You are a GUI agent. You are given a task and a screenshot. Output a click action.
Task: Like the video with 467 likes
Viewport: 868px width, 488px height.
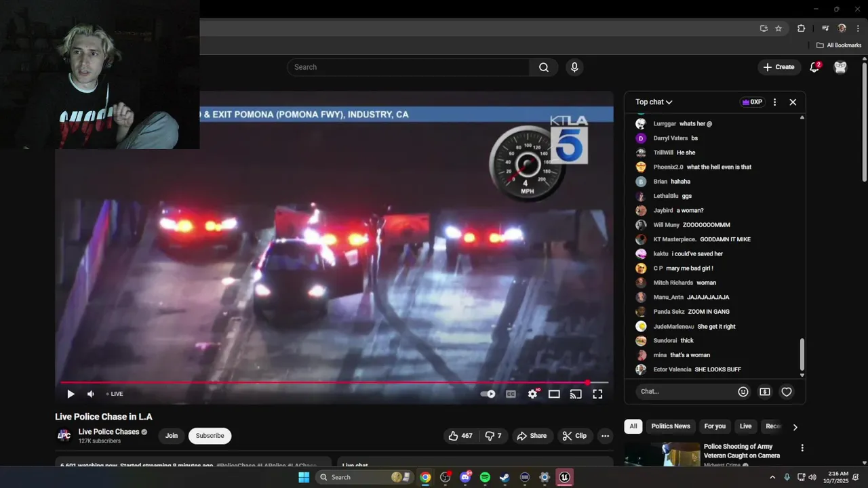460,436
